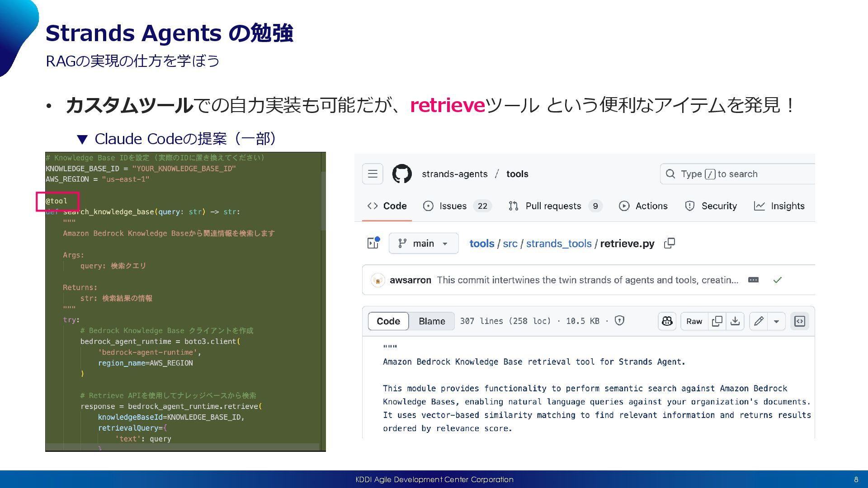Click the GitHub Octocat logo
868x488 pixels.
pos(402,174)
